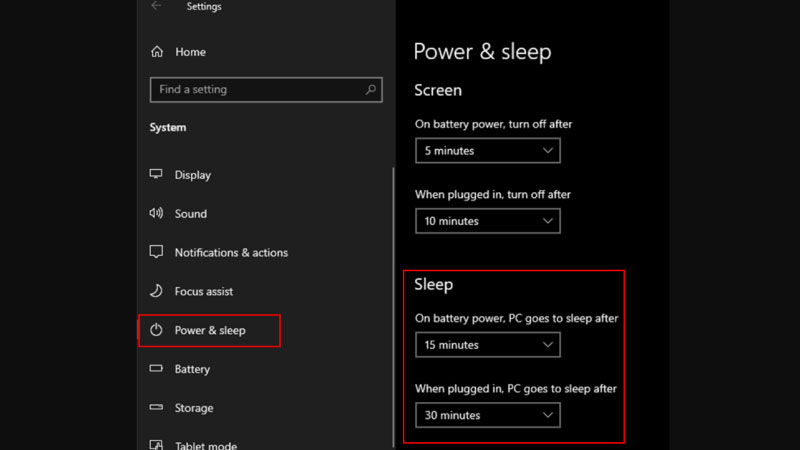Go to Display settings via its label

pos(193,175)
